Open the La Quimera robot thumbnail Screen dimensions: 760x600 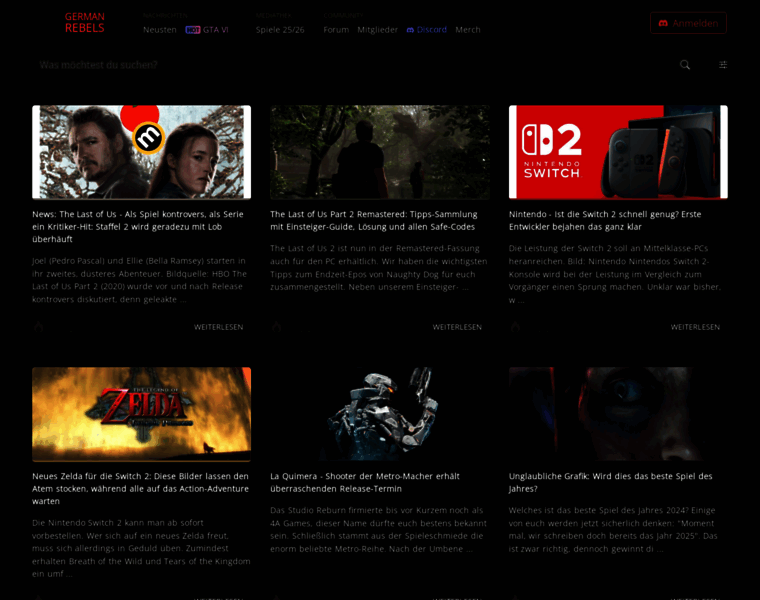[x=380, y=414]
